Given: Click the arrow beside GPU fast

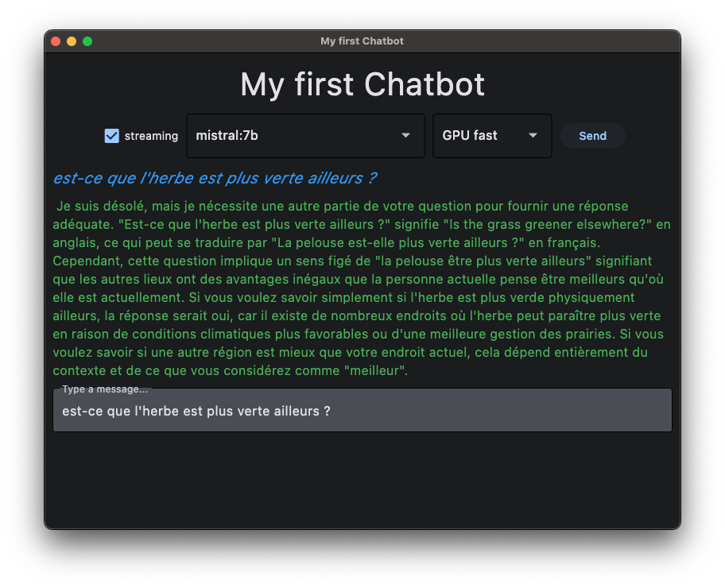Looking at the screenshot, I should 533,136.
